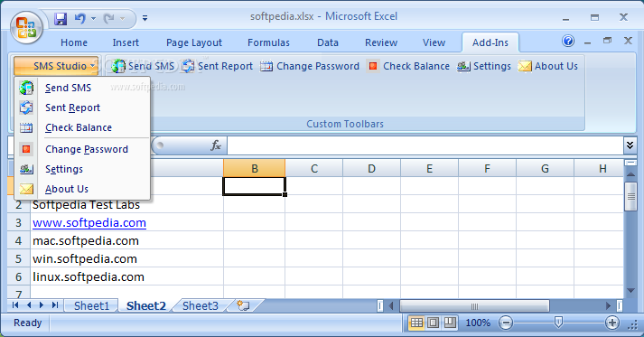Image resolution: width=644 pixels, height=337 pixels.
Task: Switch to the Data tab
Action: coord(328,42)
